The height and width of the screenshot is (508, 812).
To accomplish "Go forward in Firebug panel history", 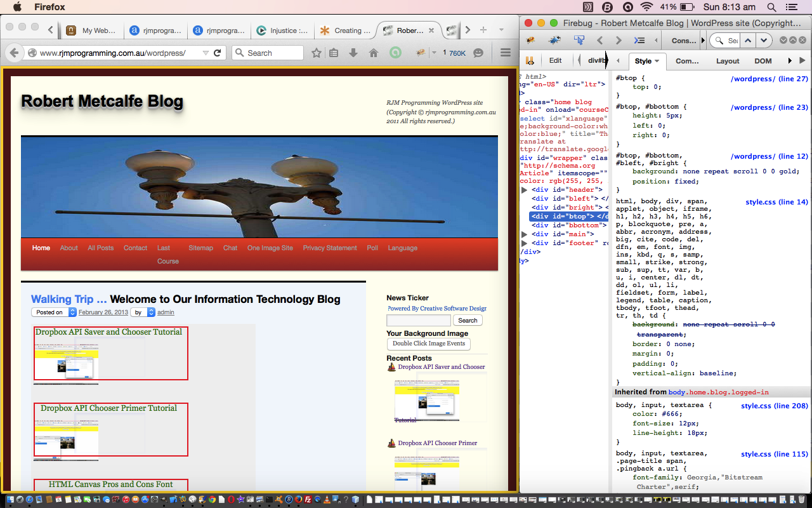I will [619, 40].
